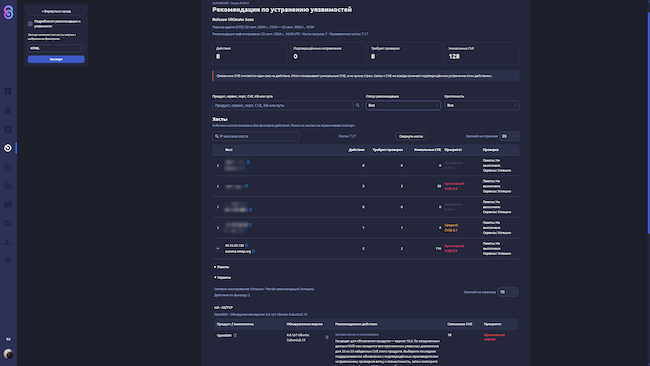Screen dimensions: 650x366
Task: Open the settings gear icon in sidebar
Action: click(8, 223)
